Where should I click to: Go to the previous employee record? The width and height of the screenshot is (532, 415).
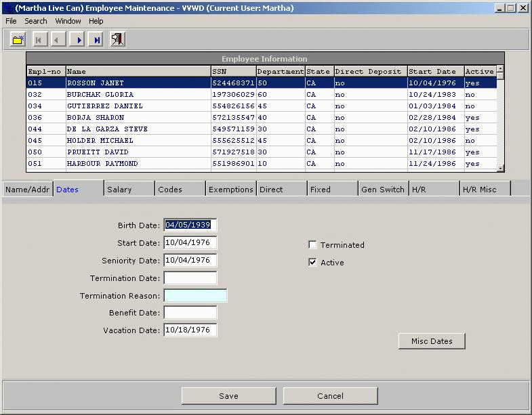click(56, 40)
